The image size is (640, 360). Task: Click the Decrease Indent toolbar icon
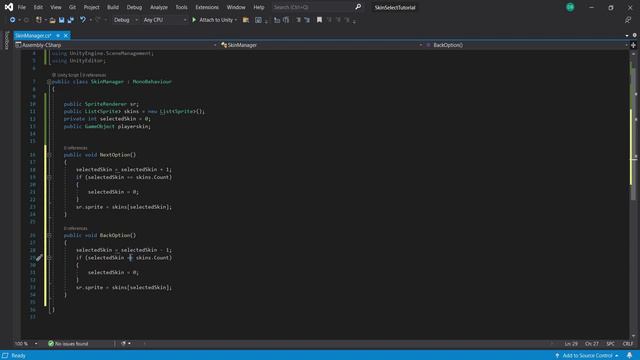(298, 20)
